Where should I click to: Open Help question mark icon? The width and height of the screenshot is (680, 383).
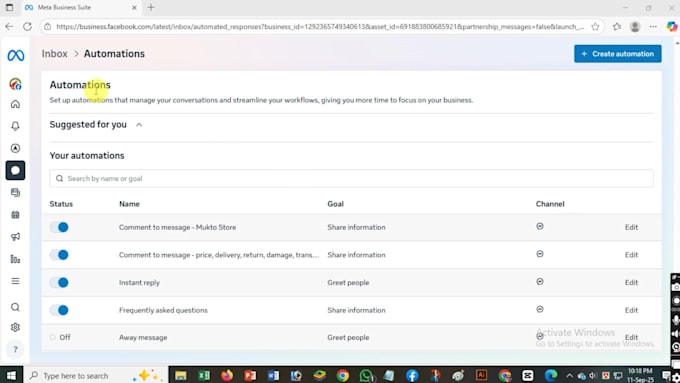click(x=15, y=350)
